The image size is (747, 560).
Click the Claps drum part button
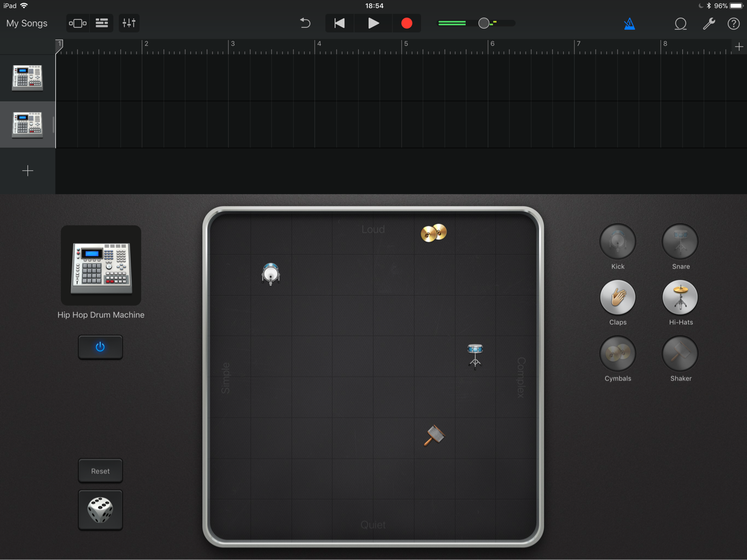click(617, 297)
